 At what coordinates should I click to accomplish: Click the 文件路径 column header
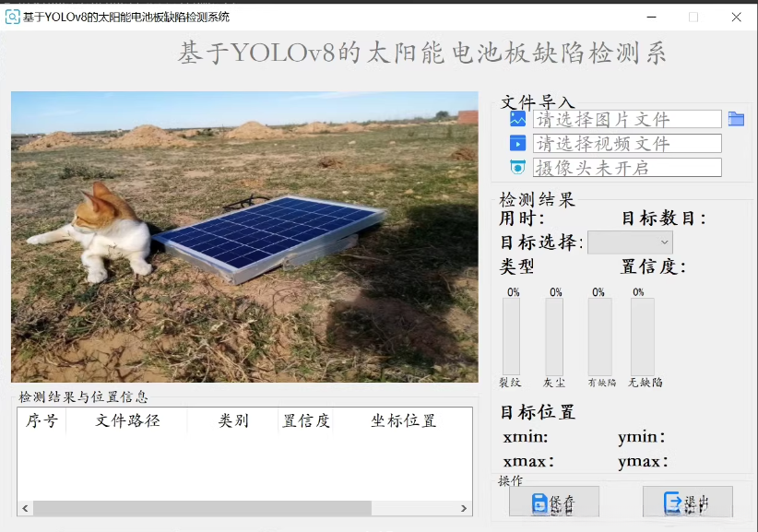pos(126,420)
